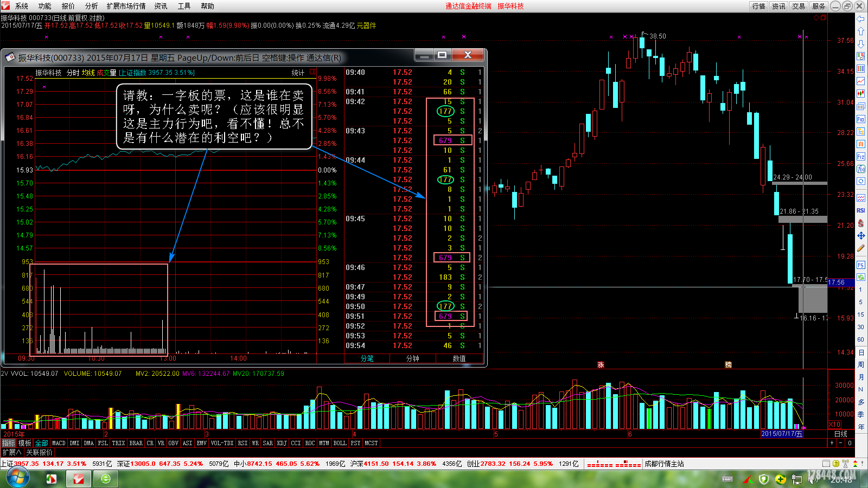
Task: Select the 5-minute period in the sidebar
Action: (x=860, y=302)
